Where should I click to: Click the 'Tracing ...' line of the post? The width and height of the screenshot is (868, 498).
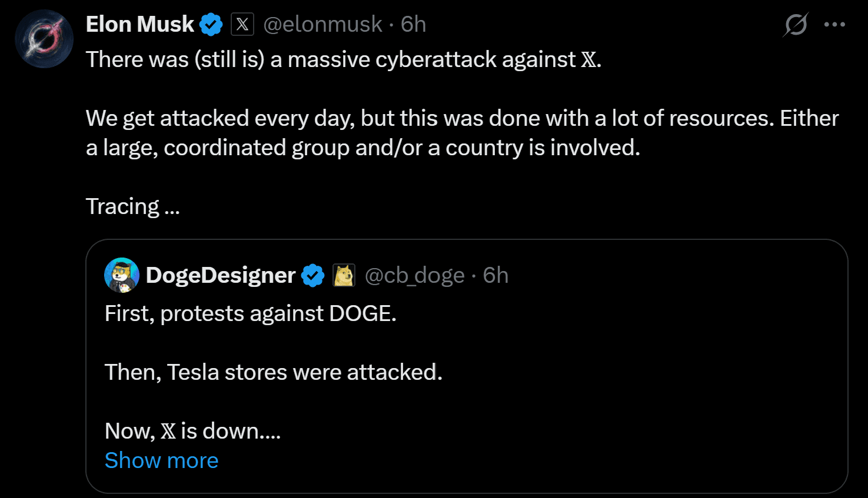(x=133, y=206)
